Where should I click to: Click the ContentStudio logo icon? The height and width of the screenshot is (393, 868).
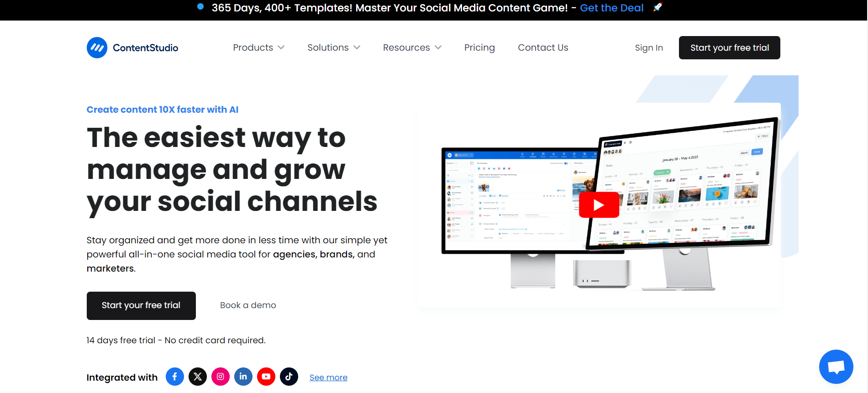pyautogui.click(x=97, y=47)
